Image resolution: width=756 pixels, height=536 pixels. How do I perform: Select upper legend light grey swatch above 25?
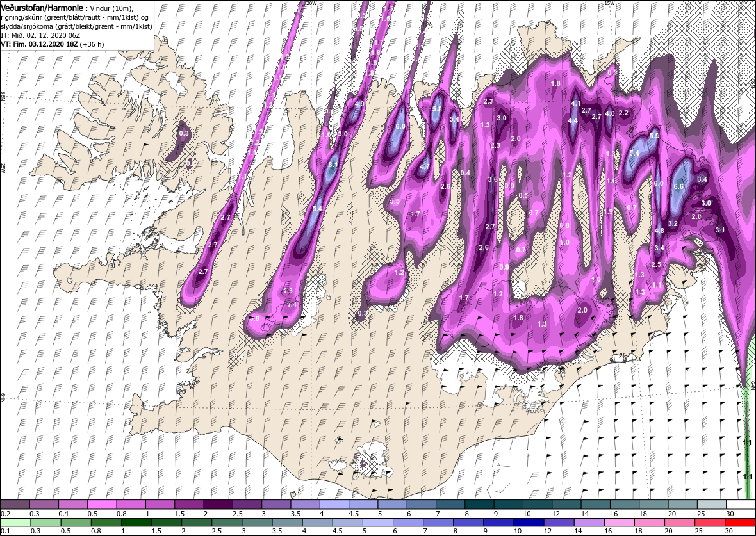(x=712, y=505)
